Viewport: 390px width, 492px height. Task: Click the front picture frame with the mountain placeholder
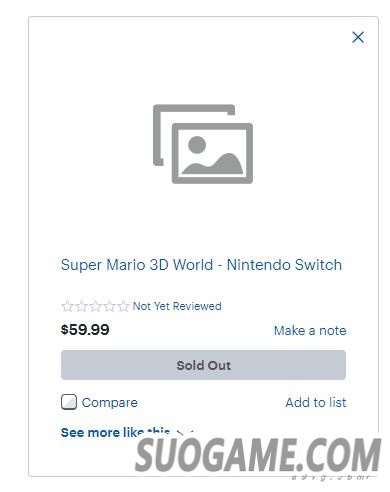(x=212, y=153)
